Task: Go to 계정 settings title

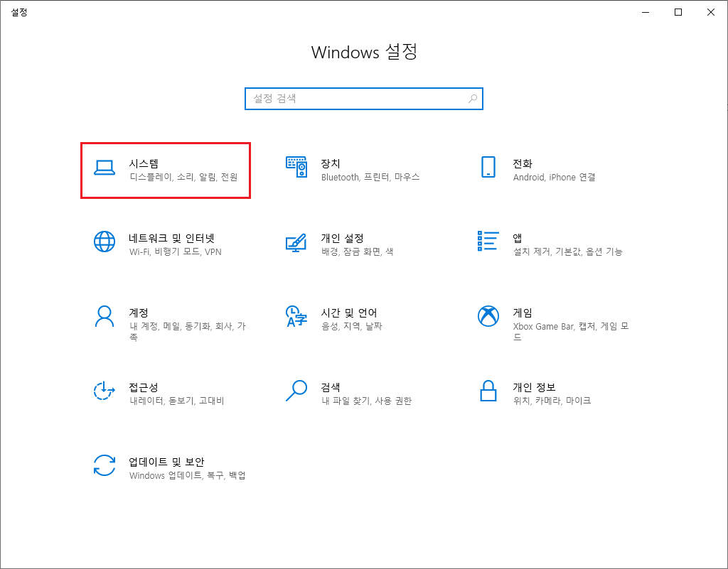Action: coord(139,313)
